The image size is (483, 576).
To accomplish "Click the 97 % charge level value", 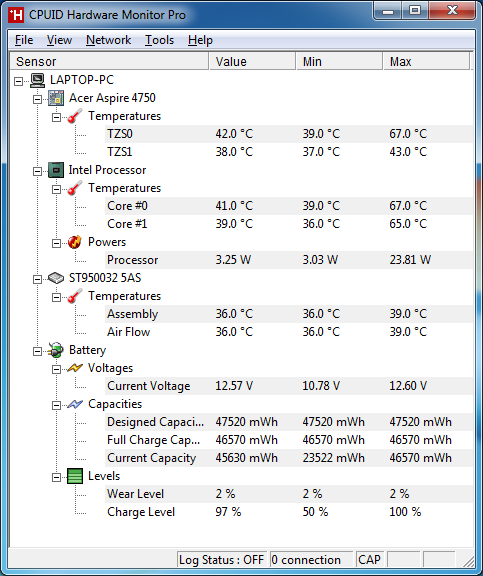I will click(228, 512).
